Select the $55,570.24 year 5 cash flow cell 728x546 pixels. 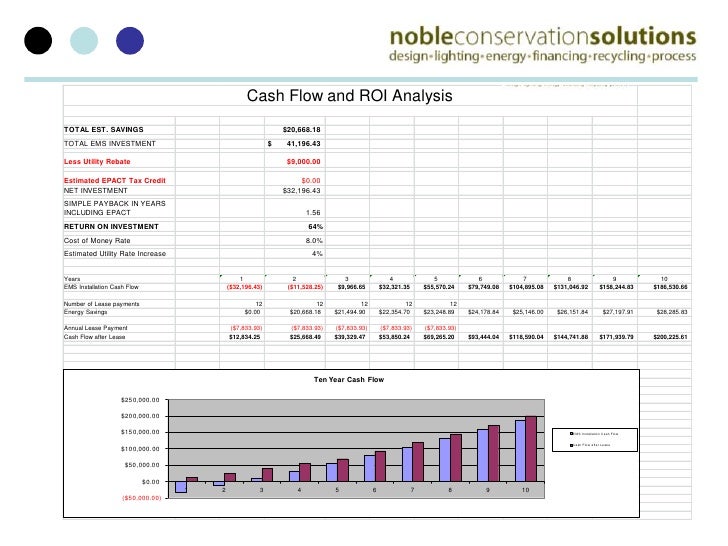pos(439,287)
